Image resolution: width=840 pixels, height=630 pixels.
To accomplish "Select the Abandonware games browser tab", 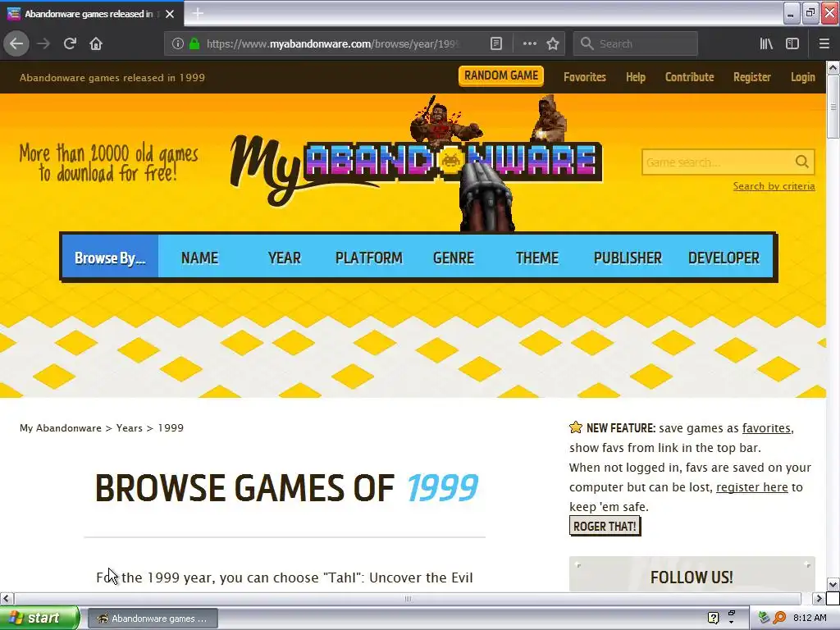I will pos(92,14).
